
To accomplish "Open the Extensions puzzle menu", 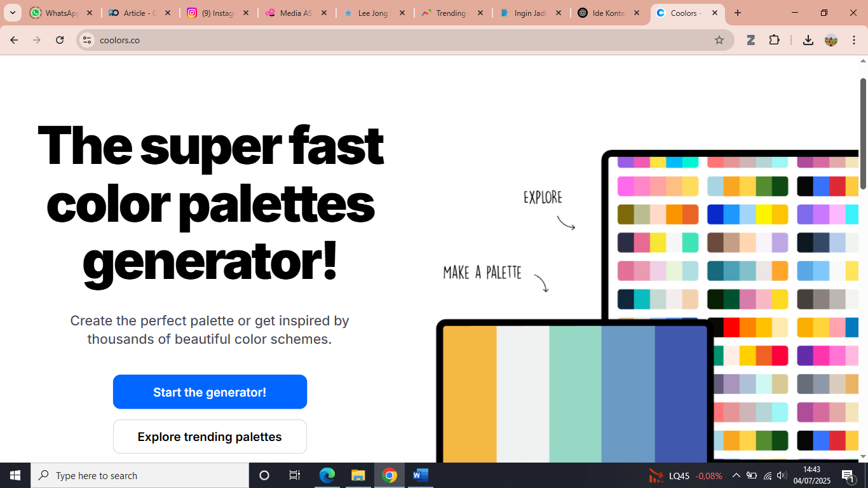I will click(x=774, y=40).
